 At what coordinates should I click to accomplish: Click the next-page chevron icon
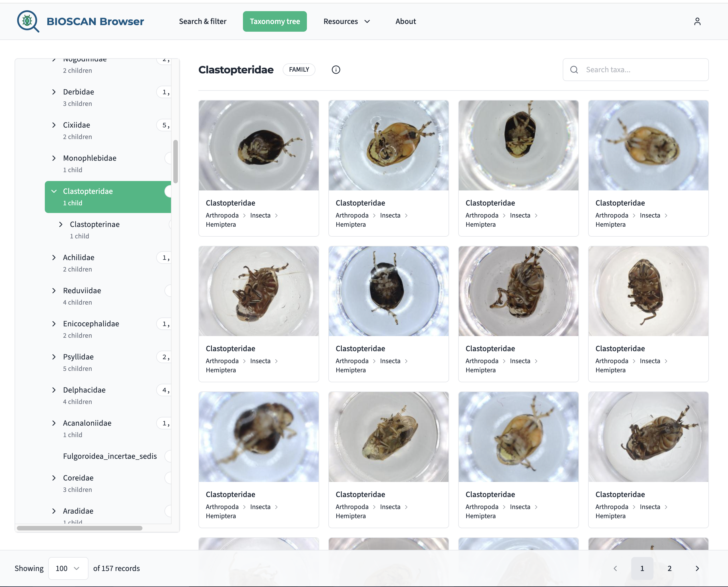(697, 568)
